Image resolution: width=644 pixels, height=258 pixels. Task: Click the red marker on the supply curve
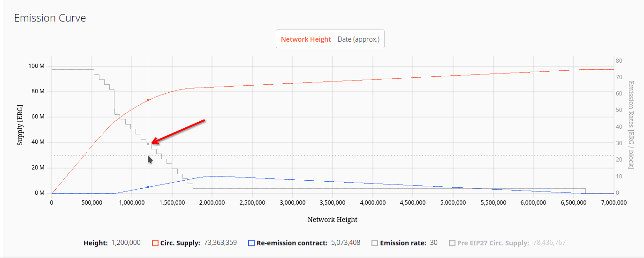148,100
